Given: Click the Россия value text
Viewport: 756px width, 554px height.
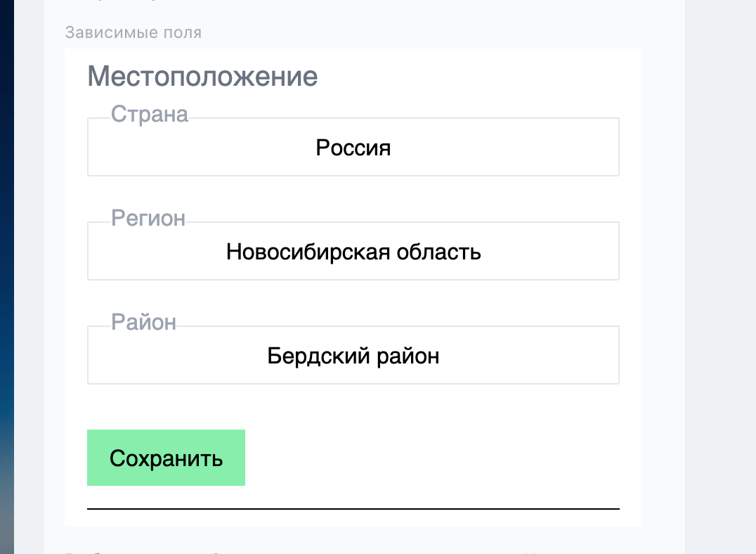Looking at the screenshot, I should coord(353,148).
